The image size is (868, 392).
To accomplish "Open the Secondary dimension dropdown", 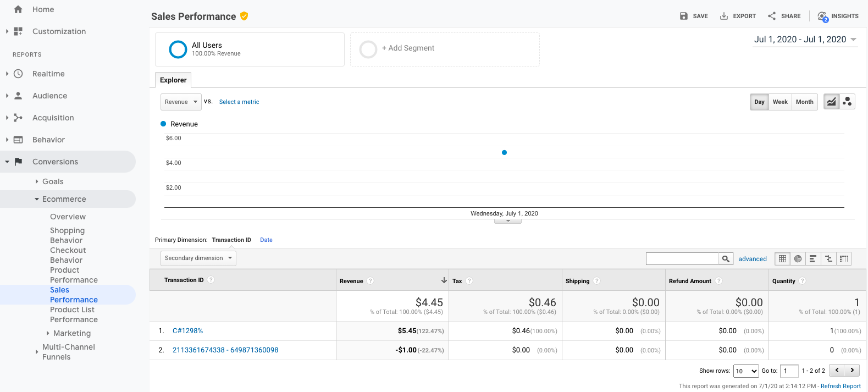I will click(198, 258).
